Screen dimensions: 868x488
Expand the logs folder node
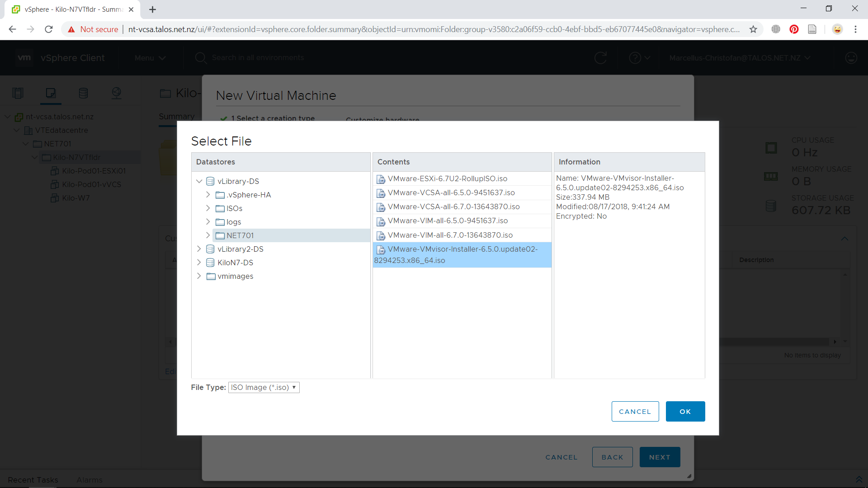(208, 222)
